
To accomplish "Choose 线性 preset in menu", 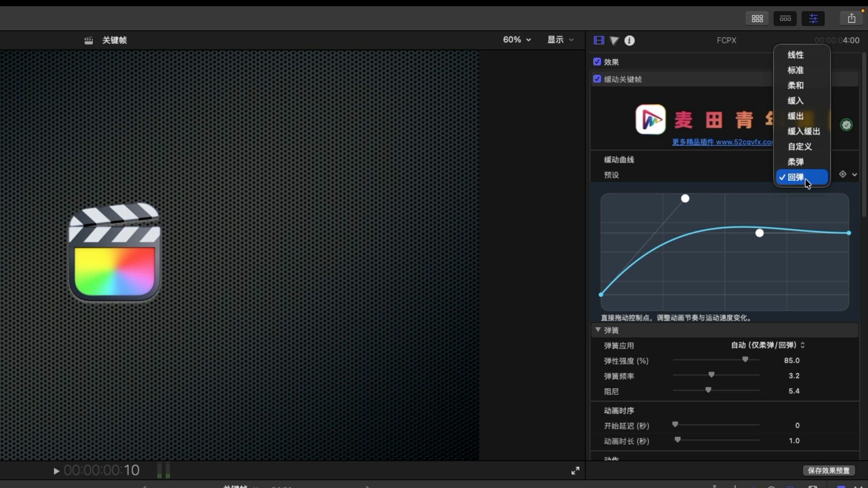I will [795, 55].
